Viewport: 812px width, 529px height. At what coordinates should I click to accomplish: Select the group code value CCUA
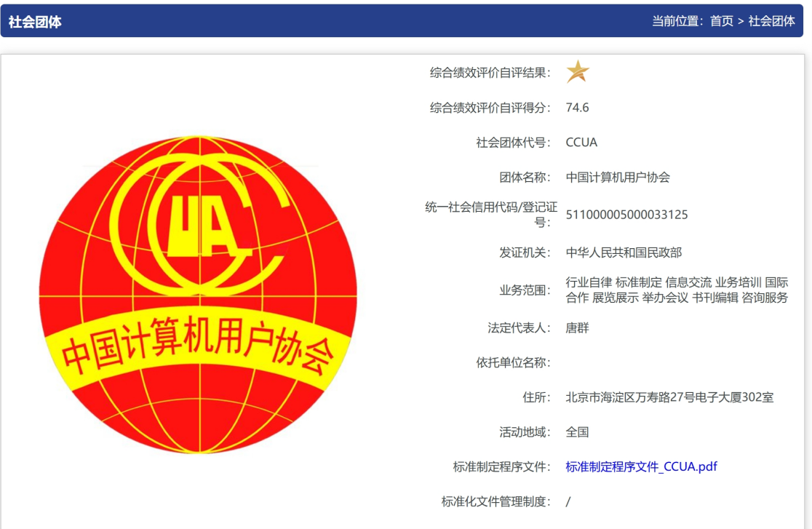point(581,142)
